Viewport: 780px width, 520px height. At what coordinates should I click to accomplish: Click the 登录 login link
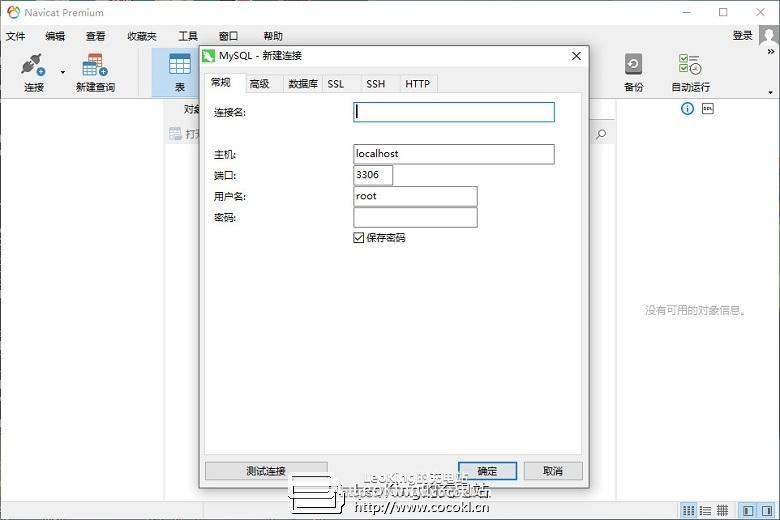742,36
